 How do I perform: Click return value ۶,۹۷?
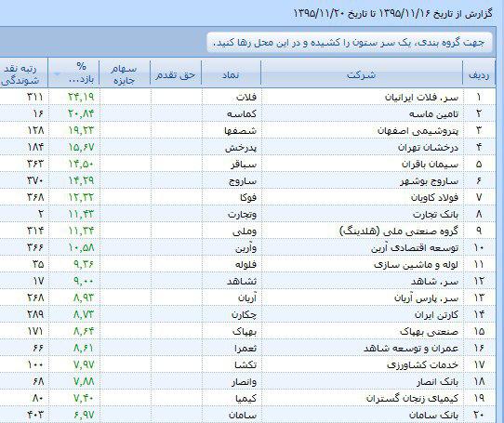click(84, 415)
